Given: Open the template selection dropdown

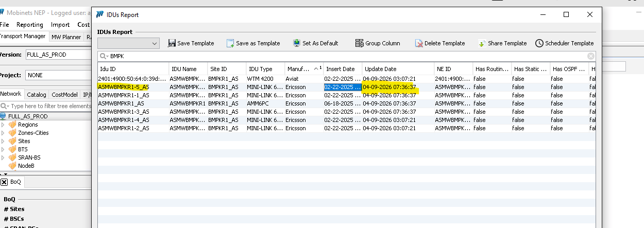Looking at the screenshot, I should (x=155, y=44).
